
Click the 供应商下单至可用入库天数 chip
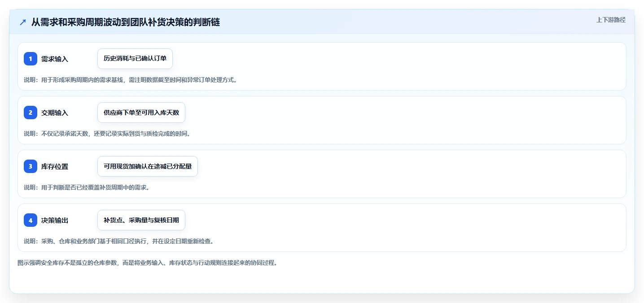[x=141, y=113]
